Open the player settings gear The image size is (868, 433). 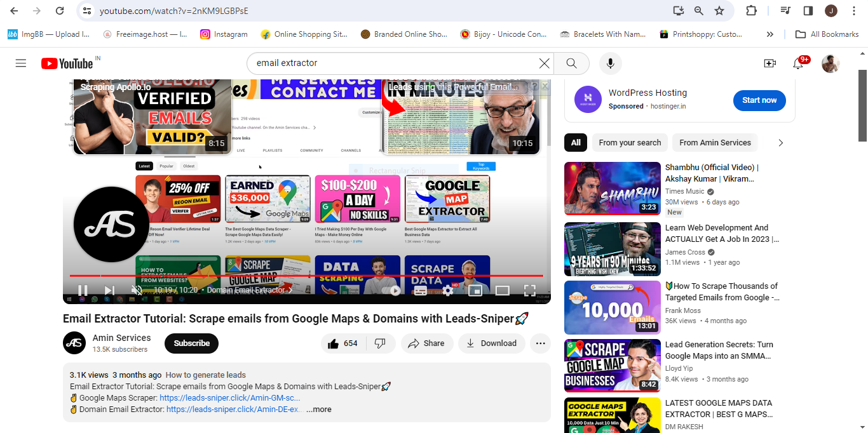448,290
